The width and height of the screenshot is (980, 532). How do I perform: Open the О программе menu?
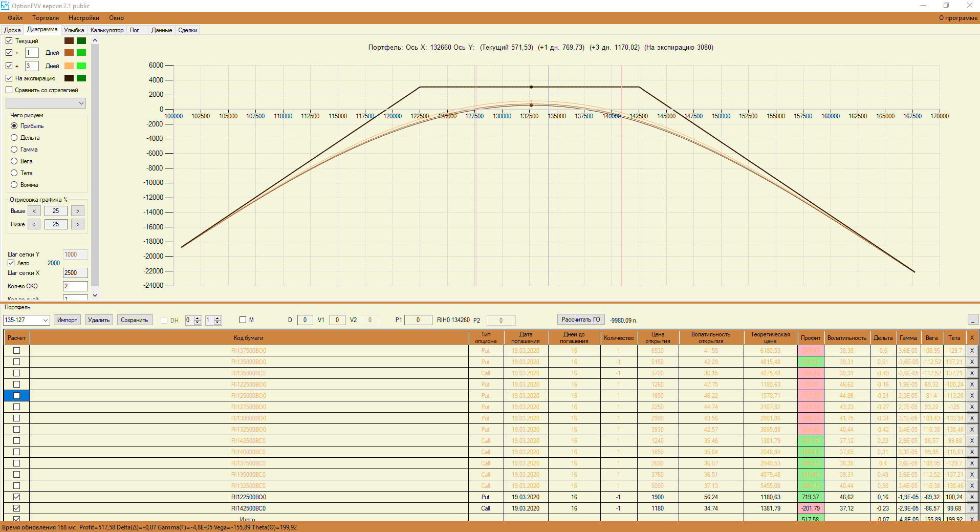pos(958,18)
